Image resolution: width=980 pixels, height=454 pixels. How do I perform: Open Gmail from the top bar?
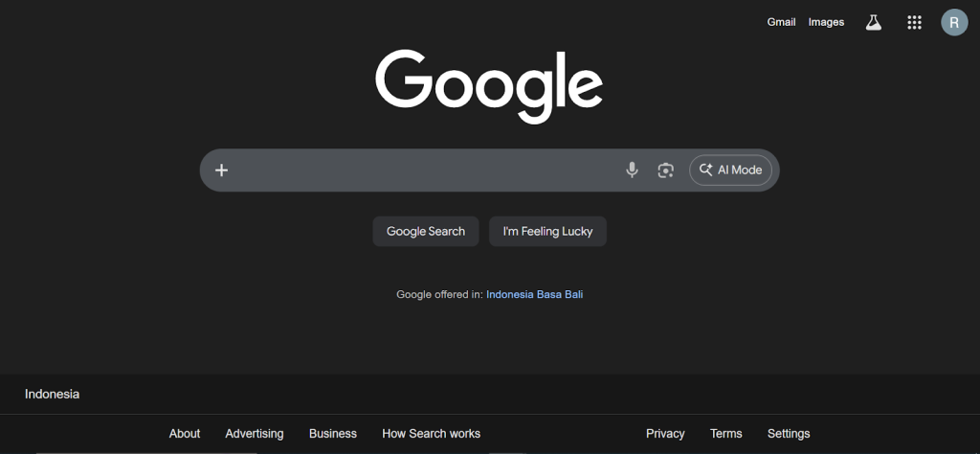(781, 22)
